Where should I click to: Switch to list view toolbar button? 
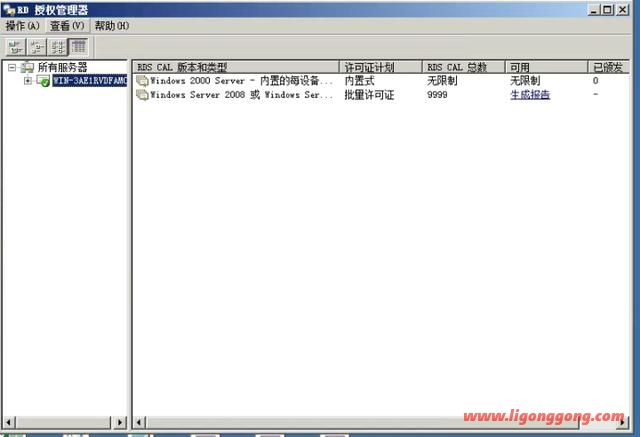[x=58, y=47]
